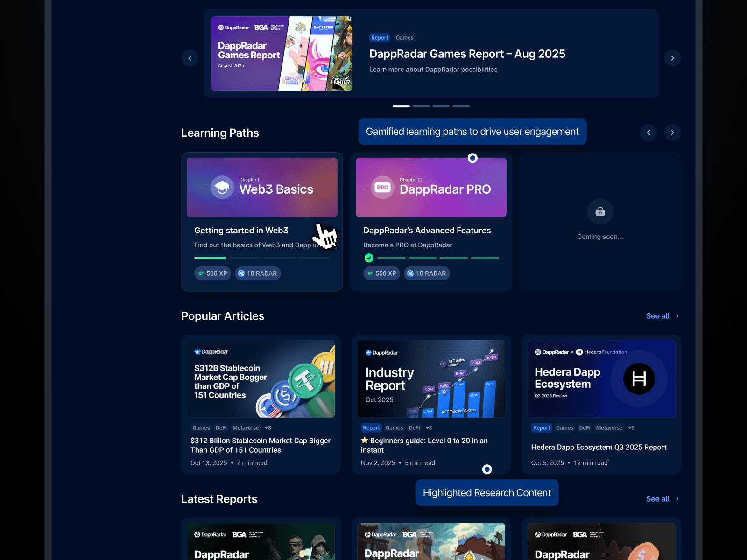This screenshot has width=747, height=560.
Task: Open DappRadar PRO chapter banner
Action: tap(431, 187)
